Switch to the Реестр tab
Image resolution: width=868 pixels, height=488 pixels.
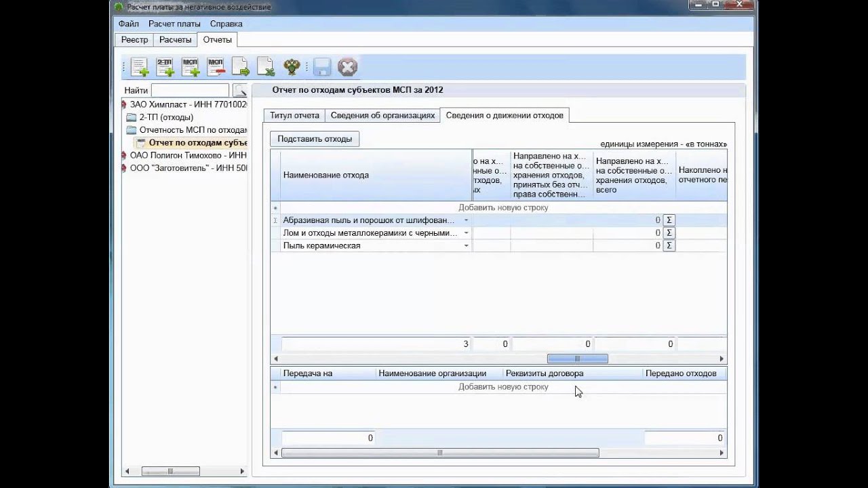pos(134,40)
